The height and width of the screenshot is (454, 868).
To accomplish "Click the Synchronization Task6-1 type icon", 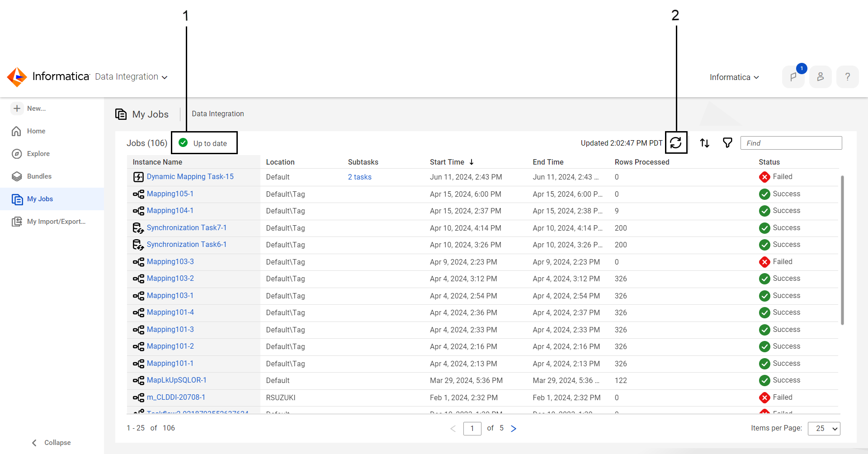I will click(138, 245).
